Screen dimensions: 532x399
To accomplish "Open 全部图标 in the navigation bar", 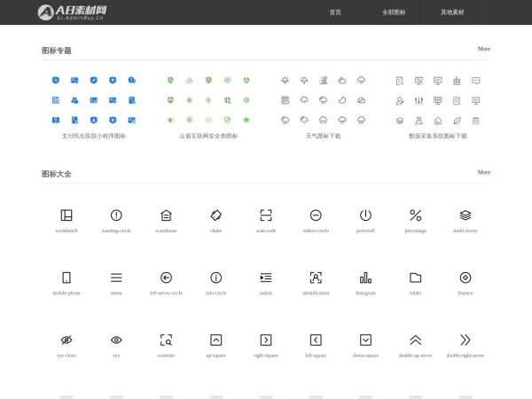I will [394, 12].
